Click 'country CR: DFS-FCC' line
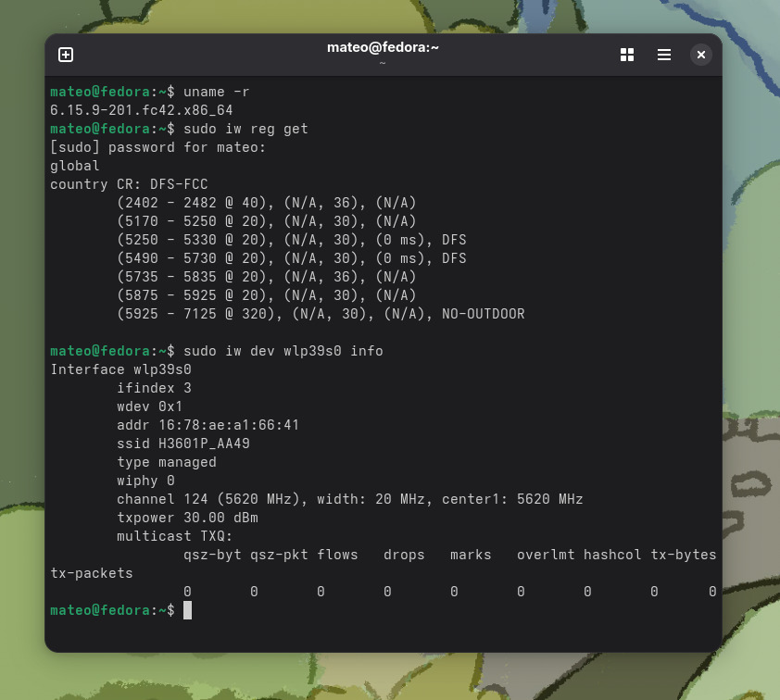Screen dimensions: 780x700 coord(129,184)
